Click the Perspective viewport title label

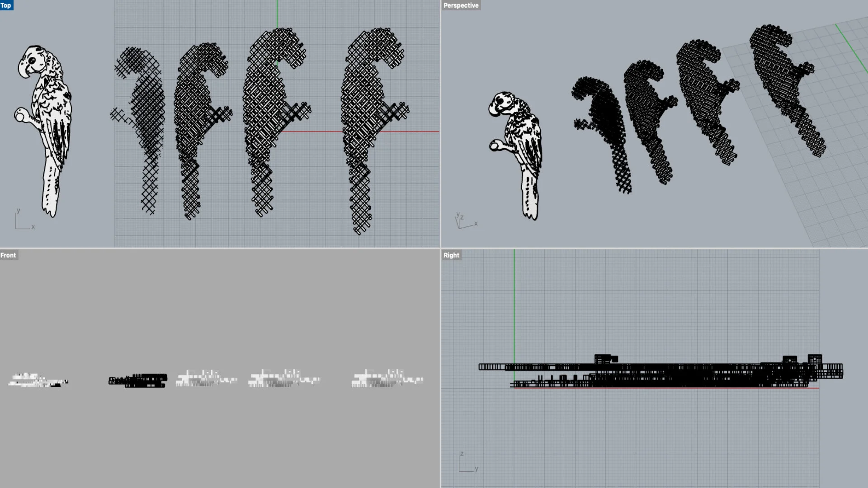[460, 5]
